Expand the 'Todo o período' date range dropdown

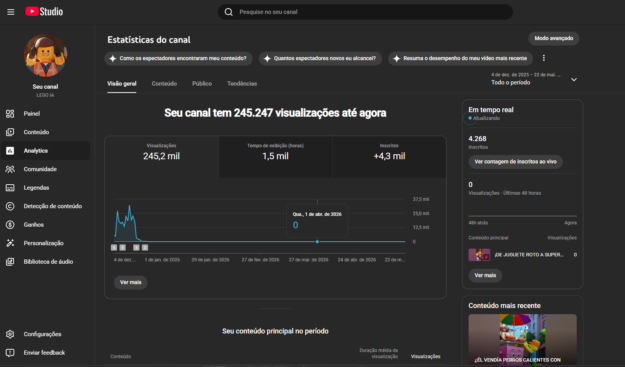coord(534,79)
